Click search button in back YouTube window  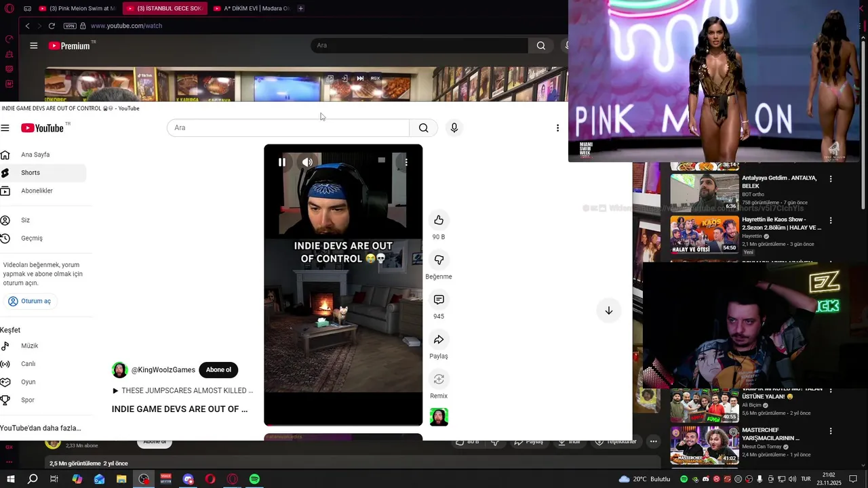point(540,45)
